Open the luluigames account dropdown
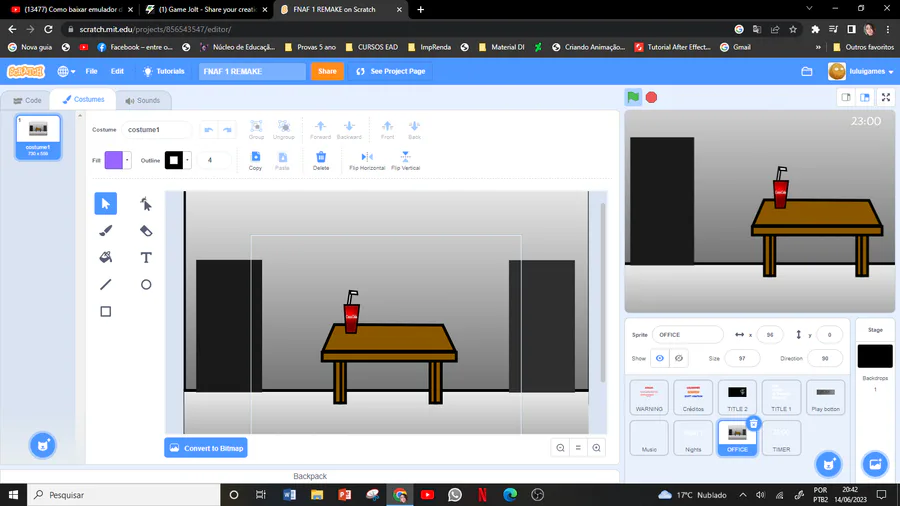 tap(860, 72)
